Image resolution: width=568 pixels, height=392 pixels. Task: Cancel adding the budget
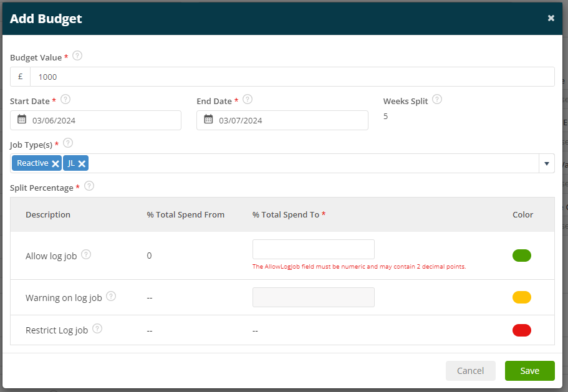[470, 371]
